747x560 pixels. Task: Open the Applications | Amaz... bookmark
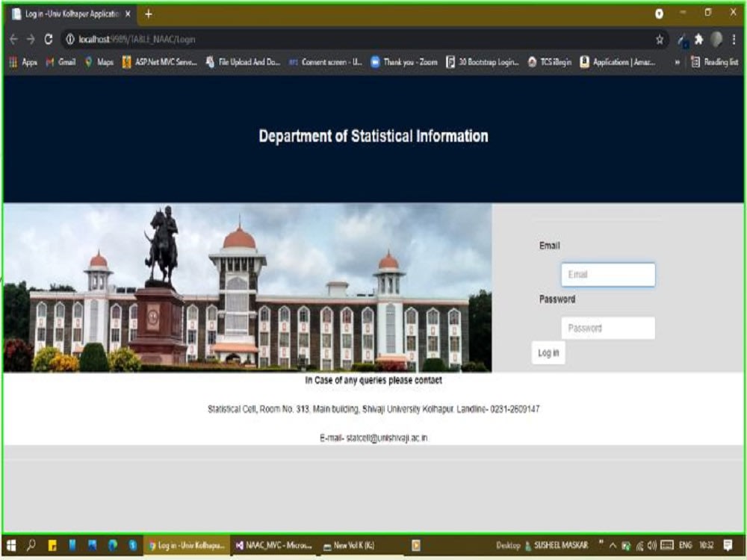(618, 62)
